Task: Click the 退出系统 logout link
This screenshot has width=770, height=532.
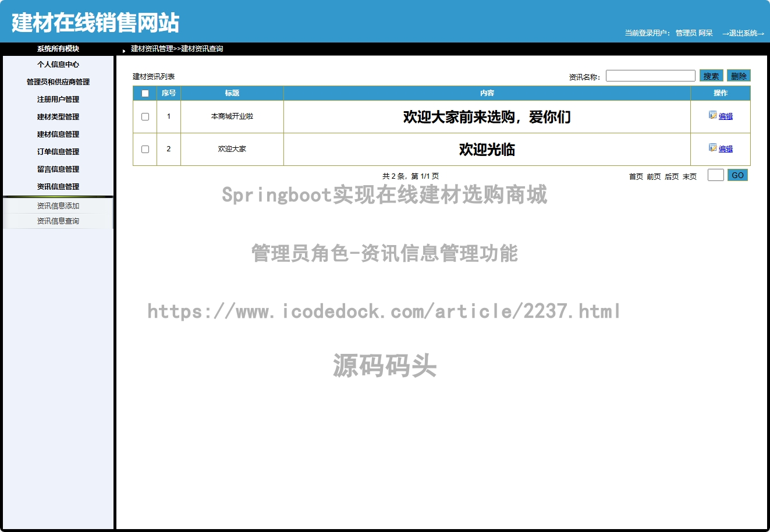Action: point(743,33)
